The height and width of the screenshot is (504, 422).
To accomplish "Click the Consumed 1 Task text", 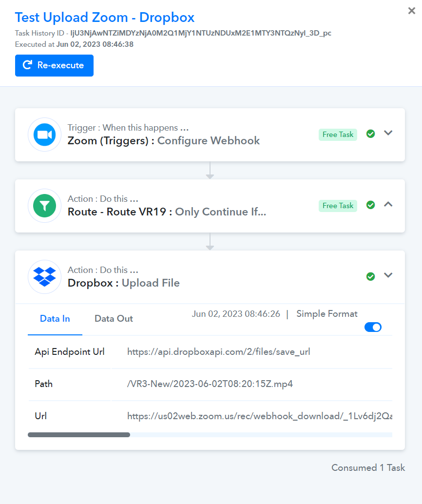I will point(368,467).
